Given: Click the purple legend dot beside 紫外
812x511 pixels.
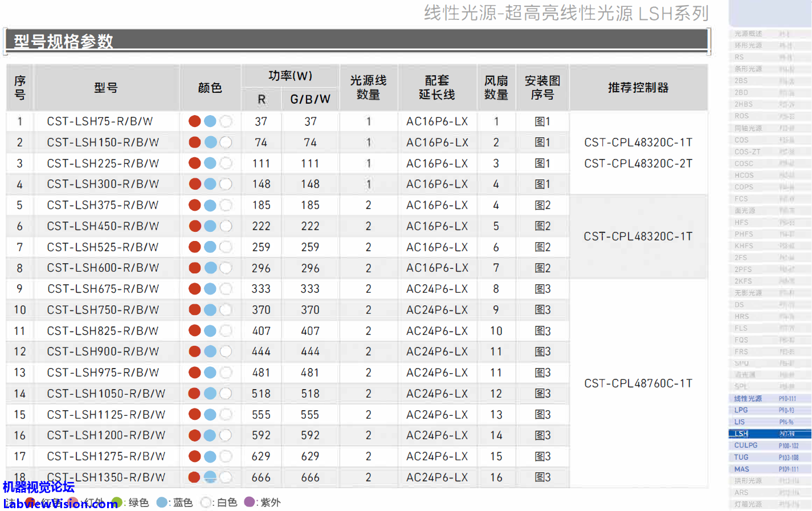Looking at the screenshot, I should [x=249, y=502].
